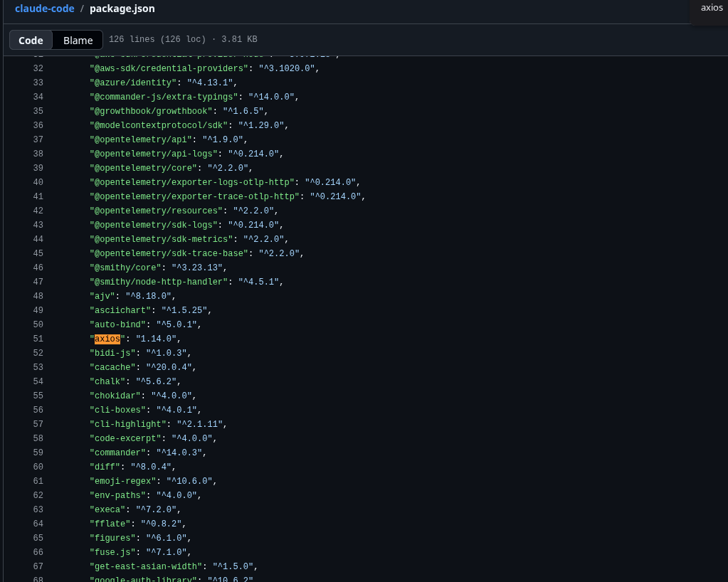Click the "commander" key on line 59

(117, 453)
